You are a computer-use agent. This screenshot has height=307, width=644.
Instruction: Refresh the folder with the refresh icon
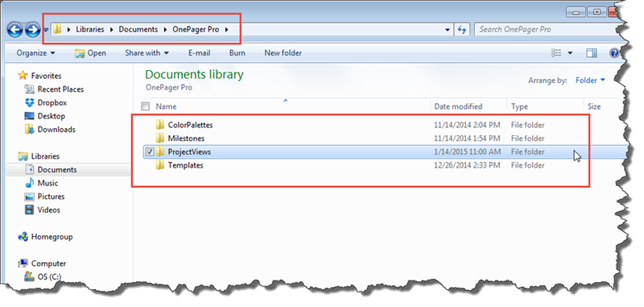tap(462, 30)
